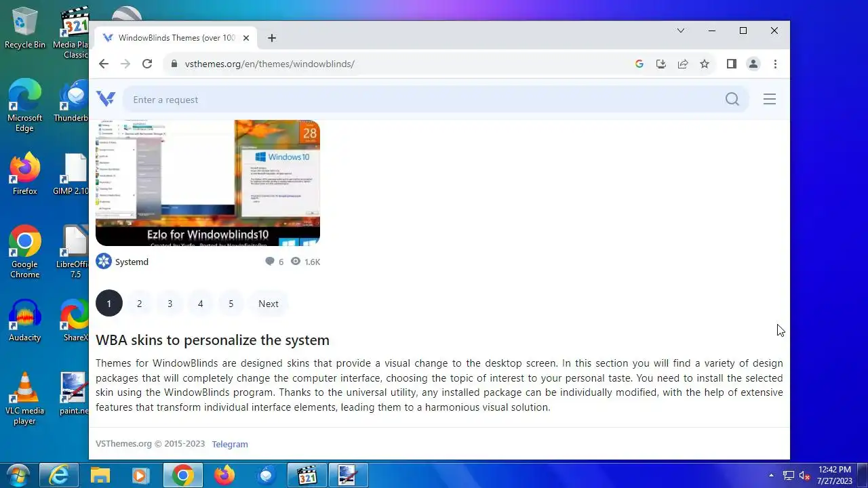Share this page via the share icon
The image size is (868, 488).
(x=683, y=64)
